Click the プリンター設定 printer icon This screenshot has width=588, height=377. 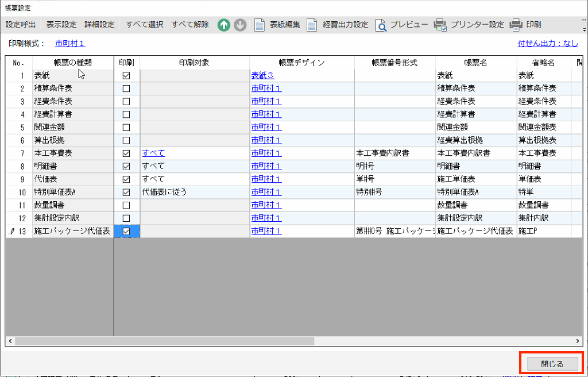(440, 25)
